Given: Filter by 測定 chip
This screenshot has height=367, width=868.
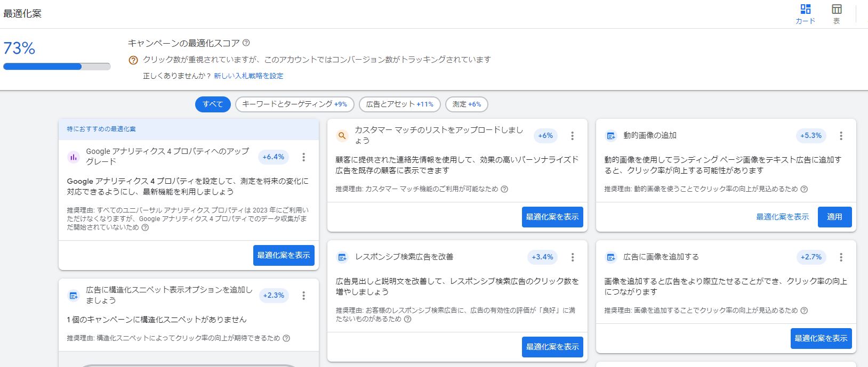Looking at the screenshot, I should coord(467,104).
